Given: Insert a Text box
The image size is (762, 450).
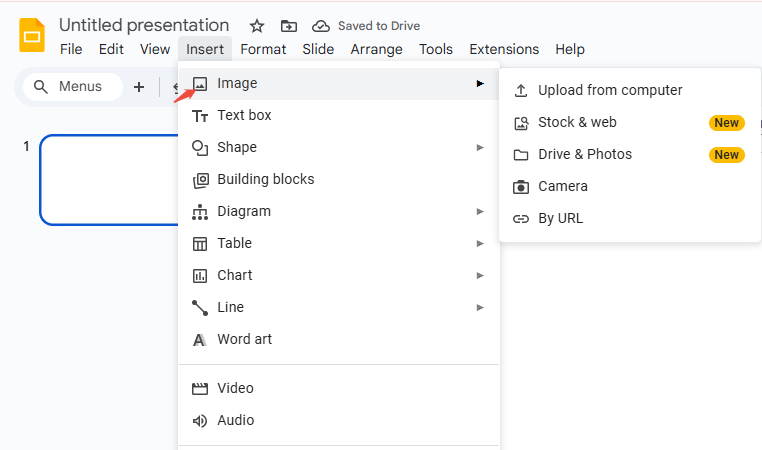Looking at the screenshot, I should coord(244,115).
